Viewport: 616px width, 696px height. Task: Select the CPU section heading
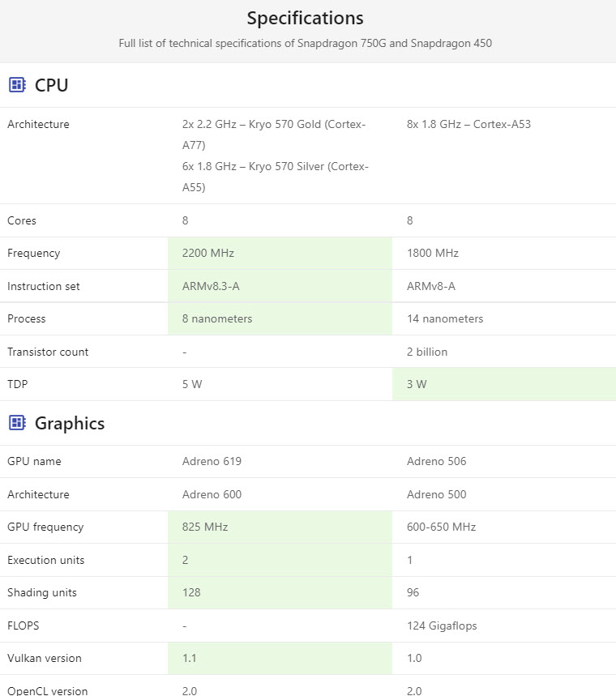(x=52, y=85)
